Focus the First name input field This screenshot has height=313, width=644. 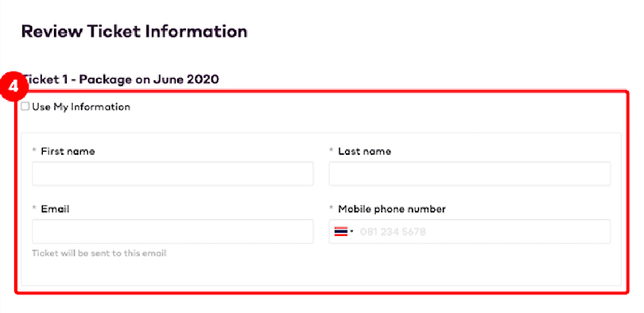coord(173,173)
